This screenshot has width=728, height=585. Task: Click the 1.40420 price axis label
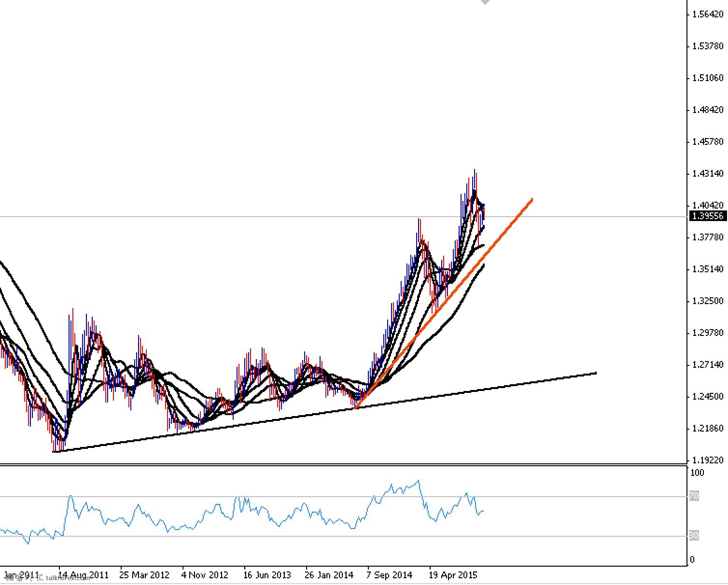(x=708, y=205)
